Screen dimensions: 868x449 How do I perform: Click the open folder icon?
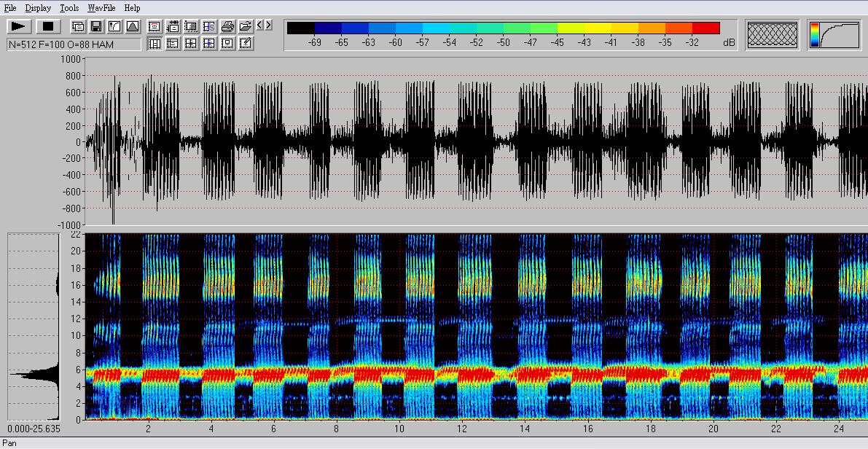[x=246, y=27]
